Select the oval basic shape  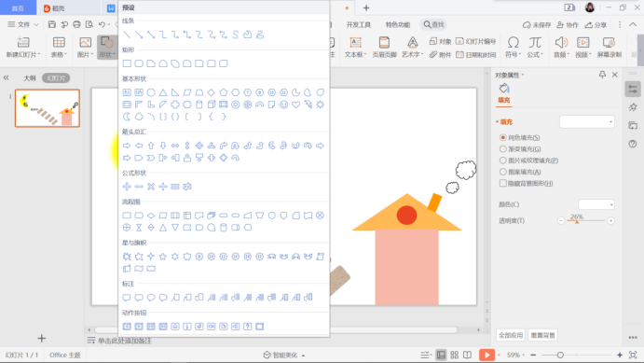click(151, 92)
